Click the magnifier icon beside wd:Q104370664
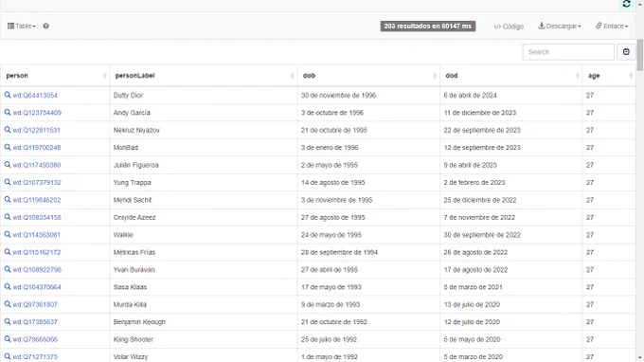 [x=8, y=287]
